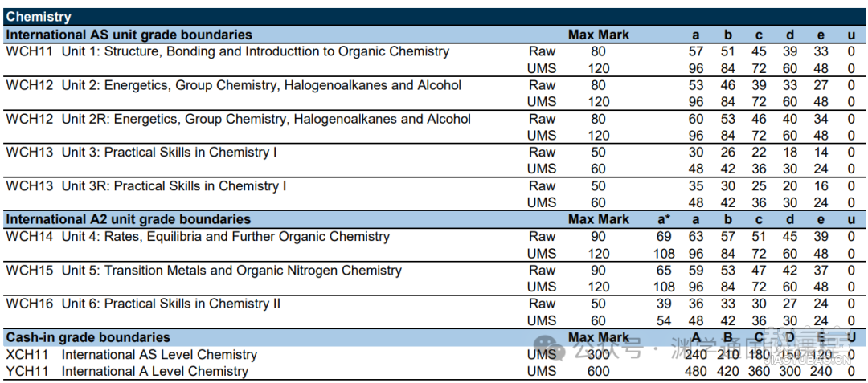Select YCH11 International A Level Chemistry
The width and height of the screenshot is (868, 383).
(127, 372)
